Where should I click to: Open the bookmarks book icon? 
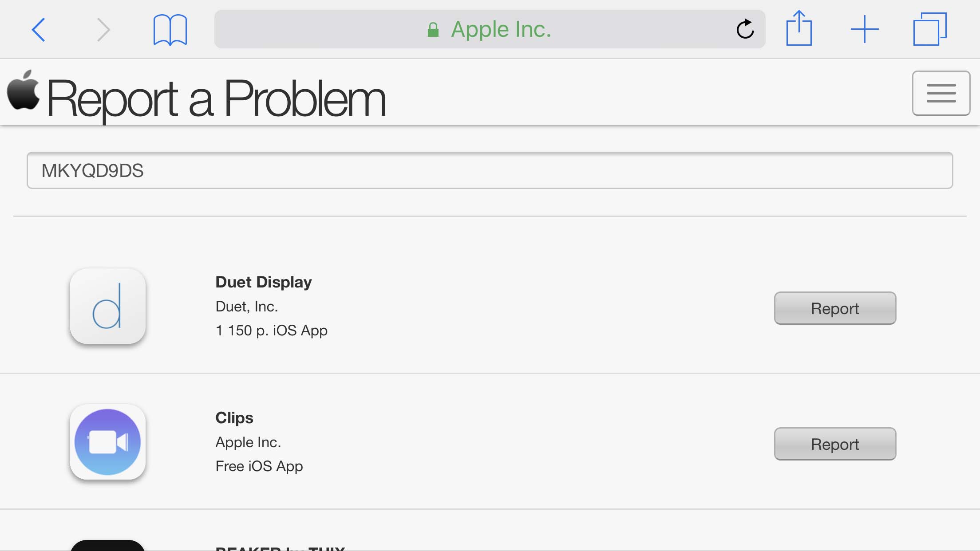click(170, 30)
